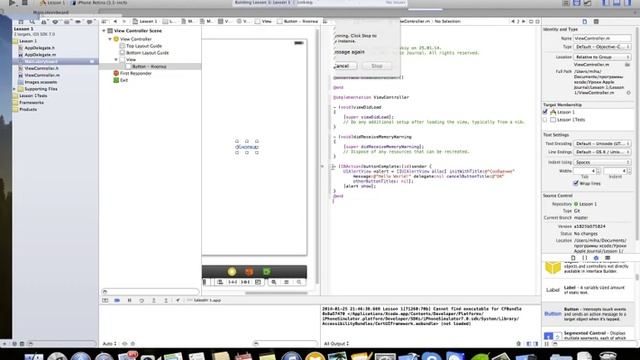
Task: Open the Pin constraints menu
Action: tap(233, 282)
